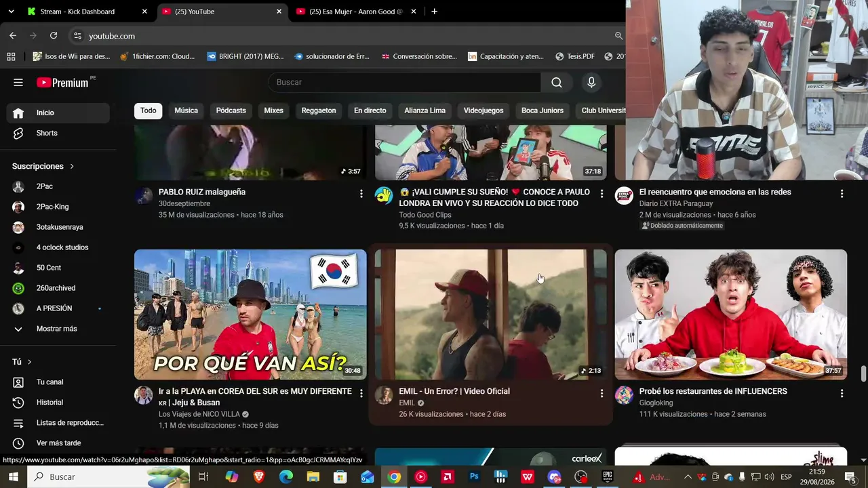Viewport: 868px width, 488px height.
Task: Select the Mixes filter chip
Action: click(273, 110)
